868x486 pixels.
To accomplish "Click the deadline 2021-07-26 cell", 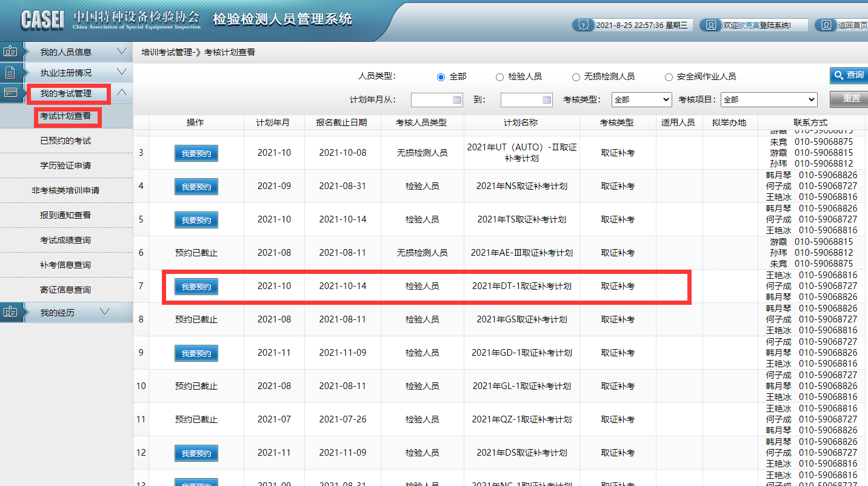I will 342,419.
